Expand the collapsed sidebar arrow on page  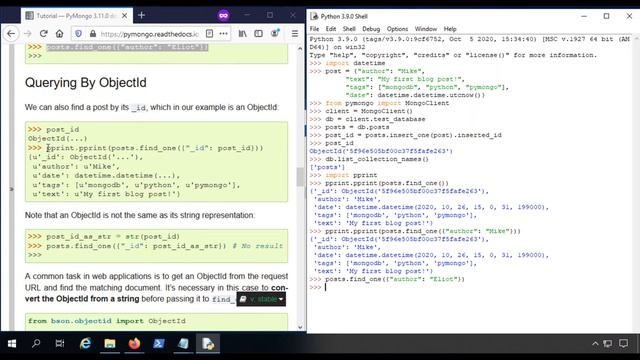(11, 189)
